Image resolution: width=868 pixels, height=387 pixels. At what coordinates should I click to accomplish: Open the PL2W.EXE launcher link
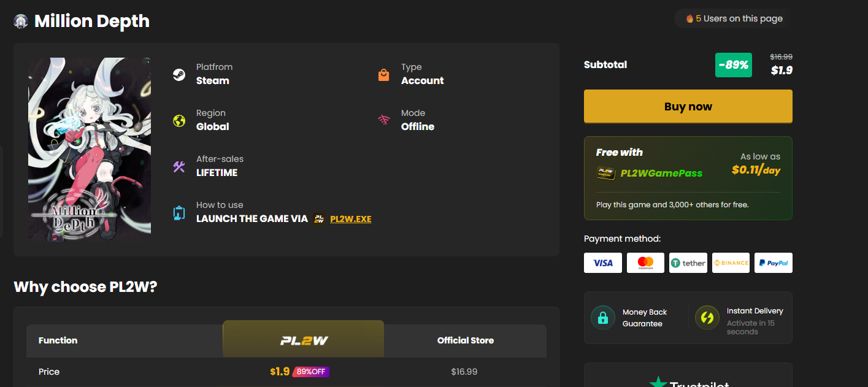pyautogui.click(x=350, y=219)
